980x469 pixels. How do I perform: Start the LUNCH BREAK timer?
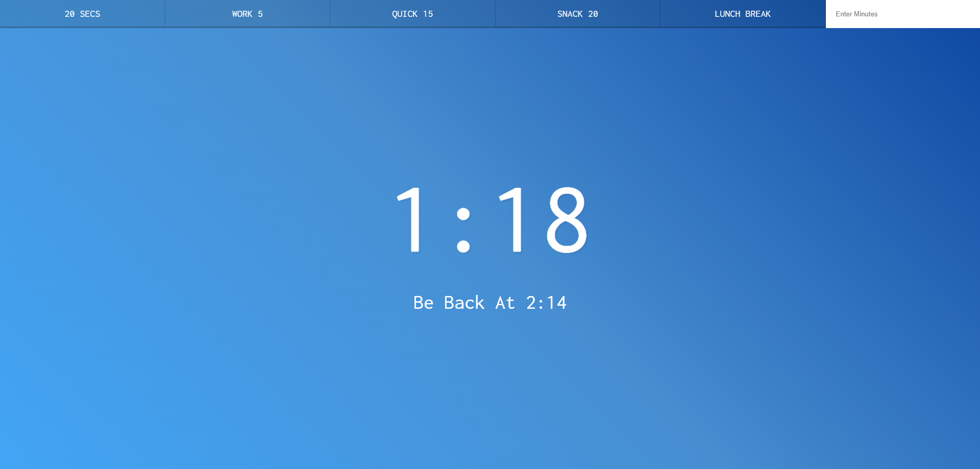pyautogui.click(x=743, y=14)
